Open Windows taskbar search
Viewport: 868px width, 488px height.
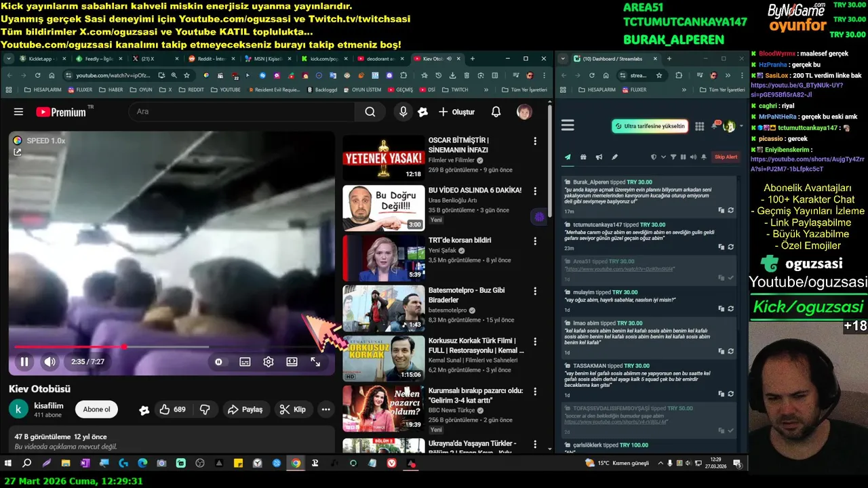[27, 464]
